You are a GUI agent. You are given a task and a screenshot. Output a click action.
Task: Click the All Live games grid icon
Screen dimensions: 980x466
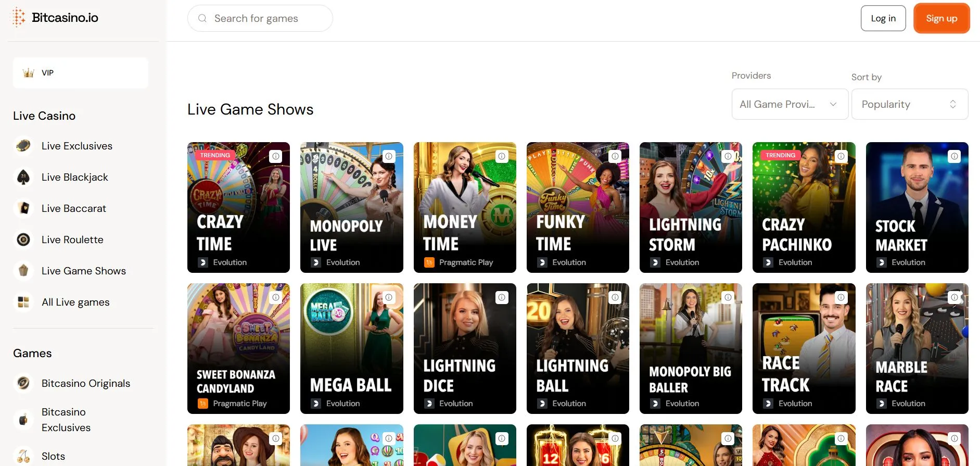23,303
